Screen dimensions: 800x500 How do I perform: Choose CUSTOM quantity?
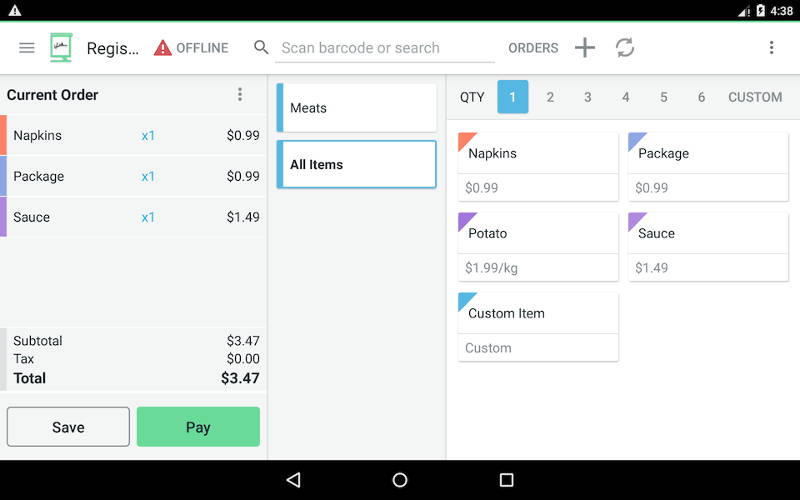[x=755, y=97]
